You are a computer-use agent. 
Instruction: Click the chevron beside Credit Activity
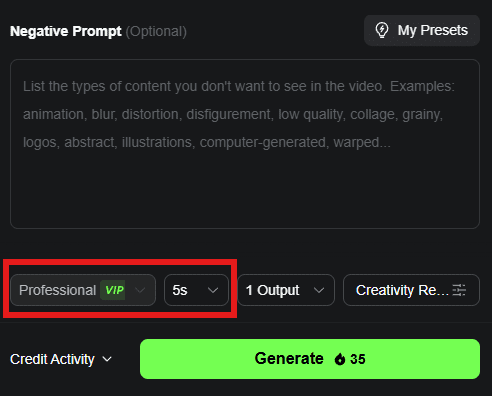[x=107, y=359]
